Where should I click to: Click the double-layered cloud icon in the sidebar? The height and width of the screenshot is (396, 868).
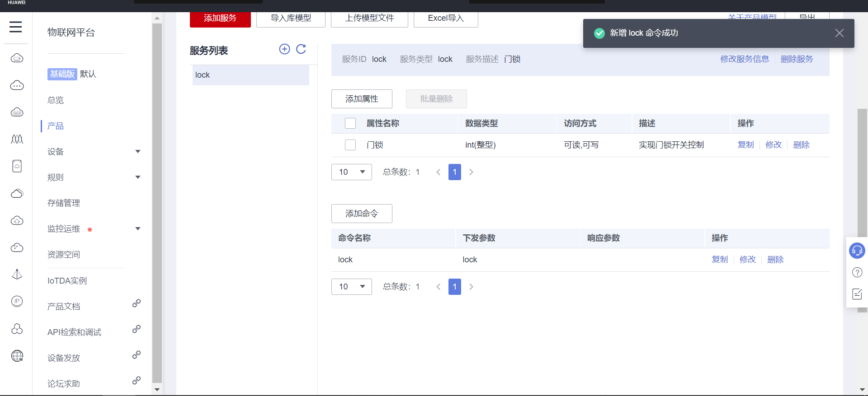17,193
